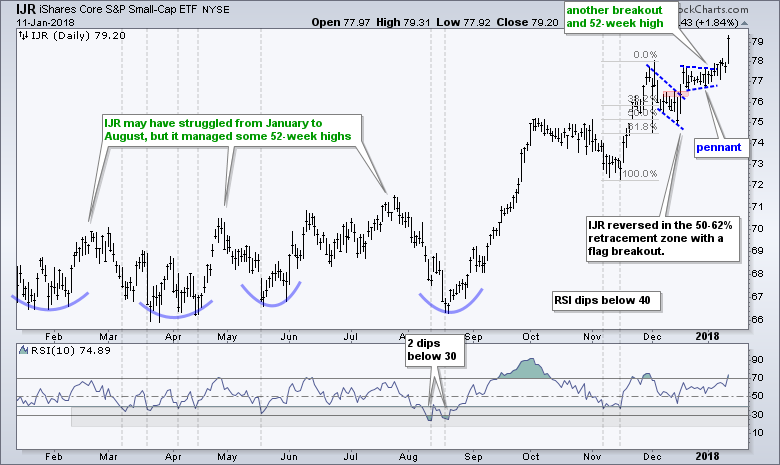Click the 30 level on the RSI axis
This screenshot has height=465, width=780.
pos(757,415)
